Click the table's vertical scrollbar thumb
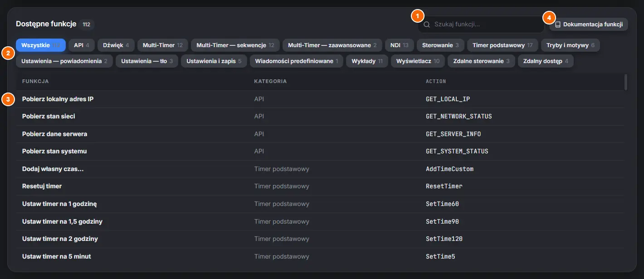This screenshot has height=279, width=644. 626,82
